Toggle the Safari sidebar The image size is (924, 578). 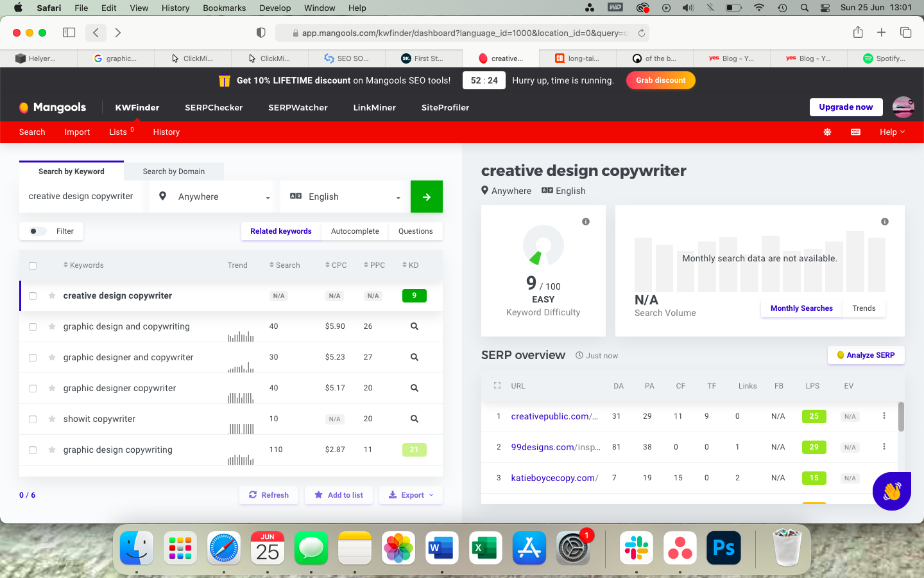(x=69, y=32)
